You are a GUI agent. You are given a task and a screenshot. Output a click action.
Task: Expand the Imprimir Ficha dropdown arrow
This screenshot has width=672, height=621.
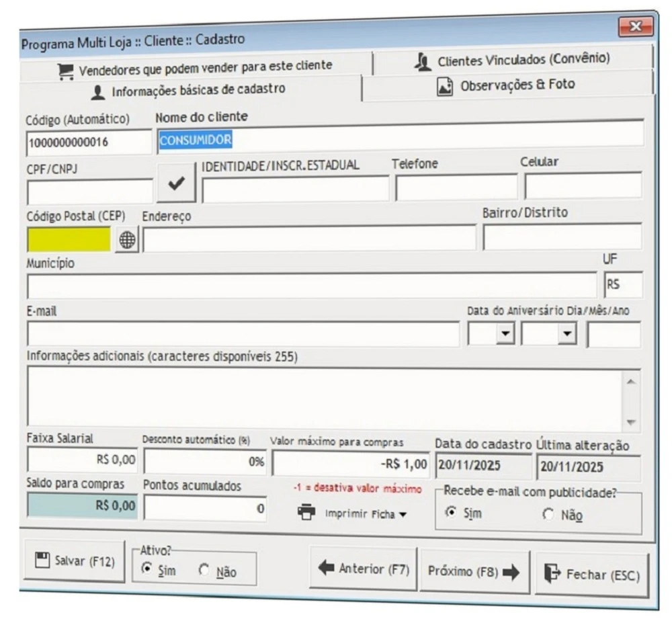pos(403,515)
